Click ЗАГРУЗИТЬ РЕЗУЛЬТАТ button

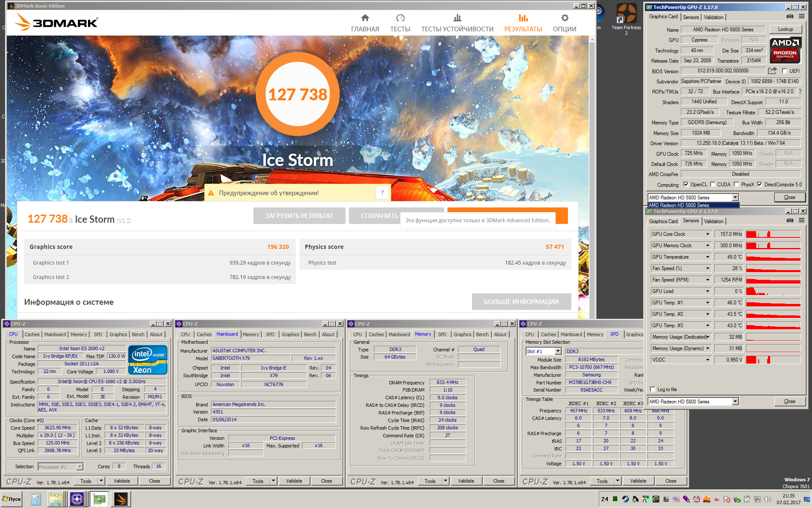tap(299, 216)
